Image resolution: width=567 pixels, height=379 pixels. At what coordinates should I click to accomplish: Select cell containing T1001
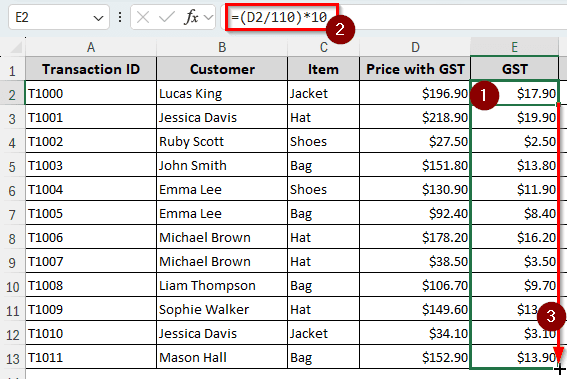pyautogui.click(x=91, y=117)
